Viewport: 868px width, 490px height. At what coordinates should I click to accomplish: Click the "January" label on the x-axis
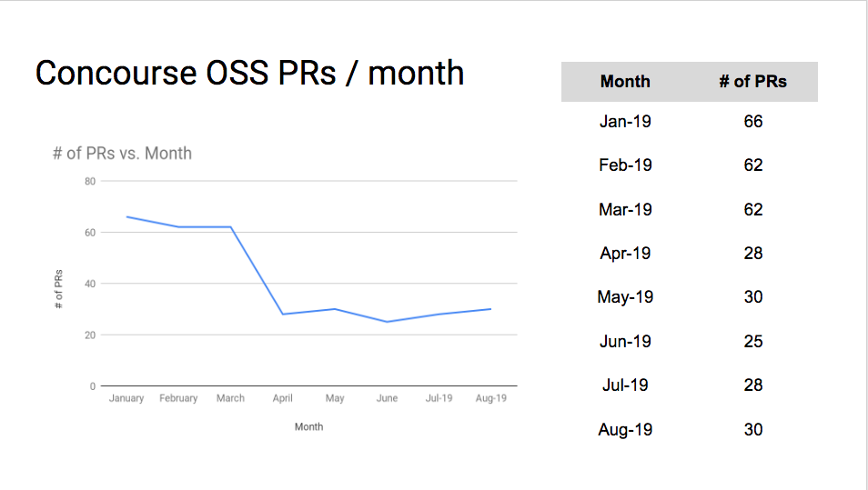(x=126, y=398)
